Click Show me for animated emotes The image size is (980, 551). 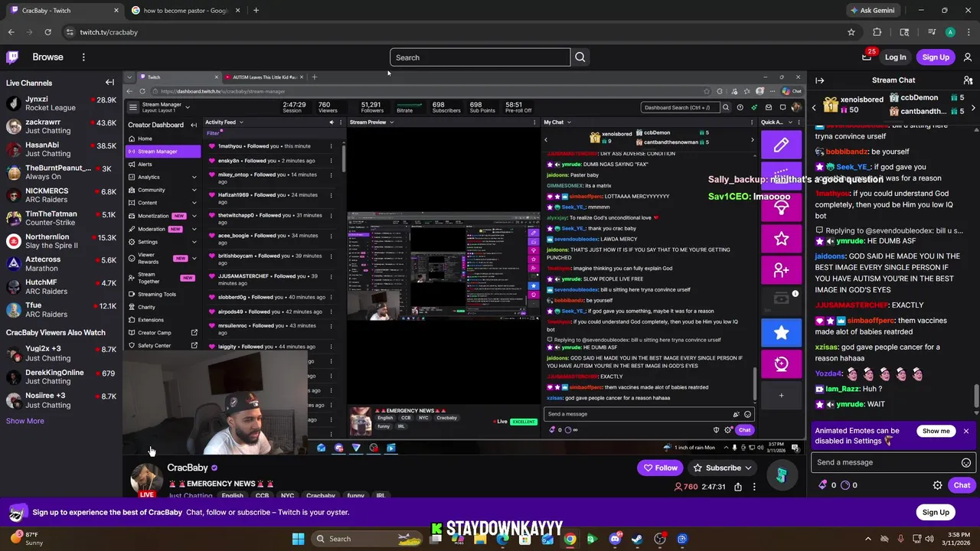(x=936, y=431)
